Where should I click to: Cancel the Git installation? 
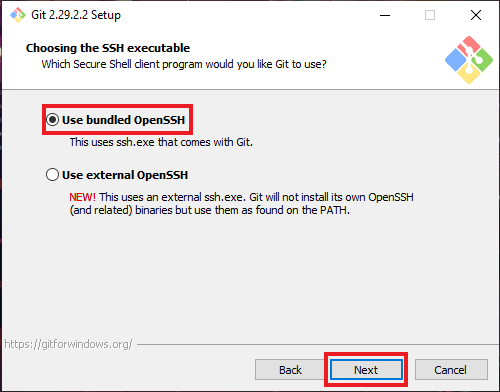451,370
